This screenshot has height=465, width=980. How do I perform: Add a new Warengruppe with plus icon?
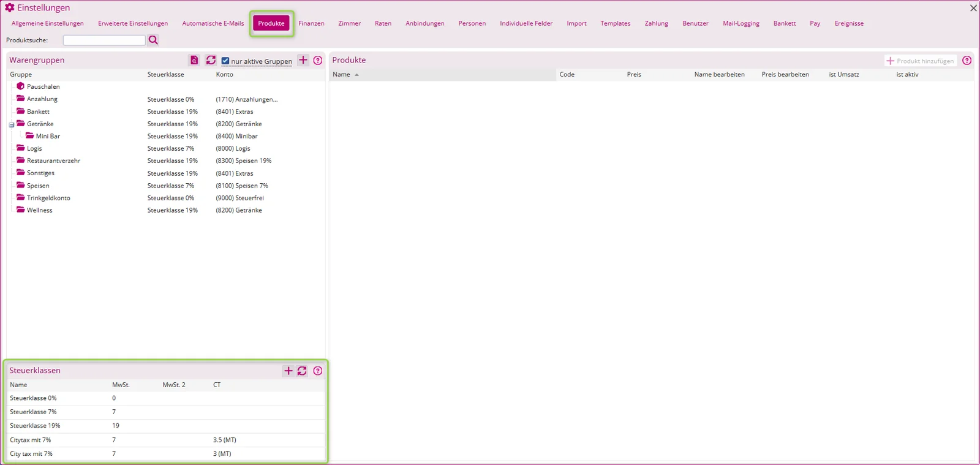[x=303, y=60]
